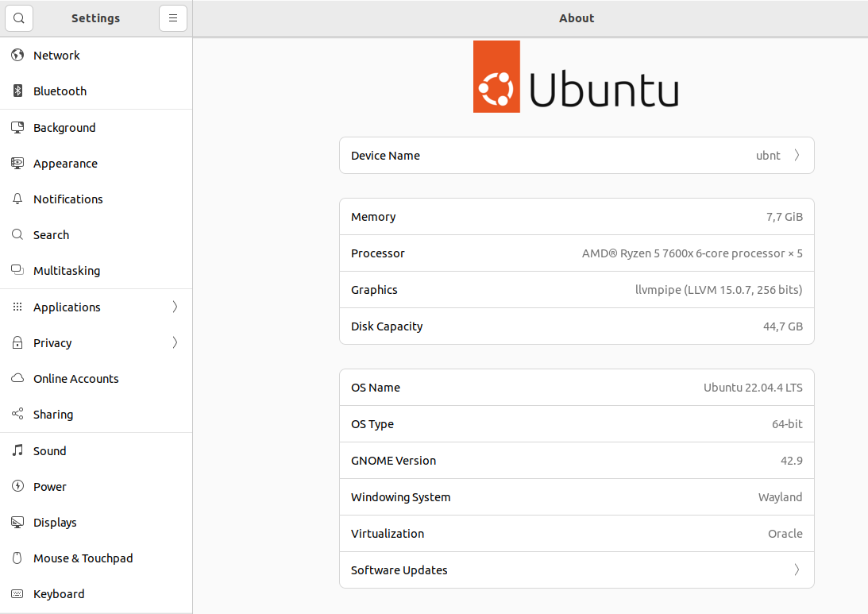Viewport: 868px width, 614px height.
Task: Click the device name value 'ubnt'
Action: [769, 156]
